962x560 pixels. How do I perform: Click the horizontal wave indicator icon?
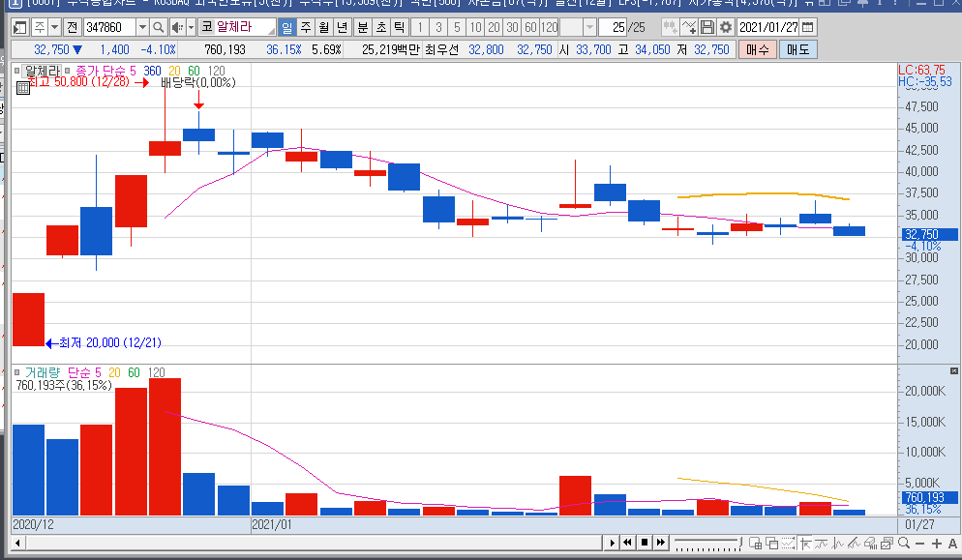tap(821, 543)
